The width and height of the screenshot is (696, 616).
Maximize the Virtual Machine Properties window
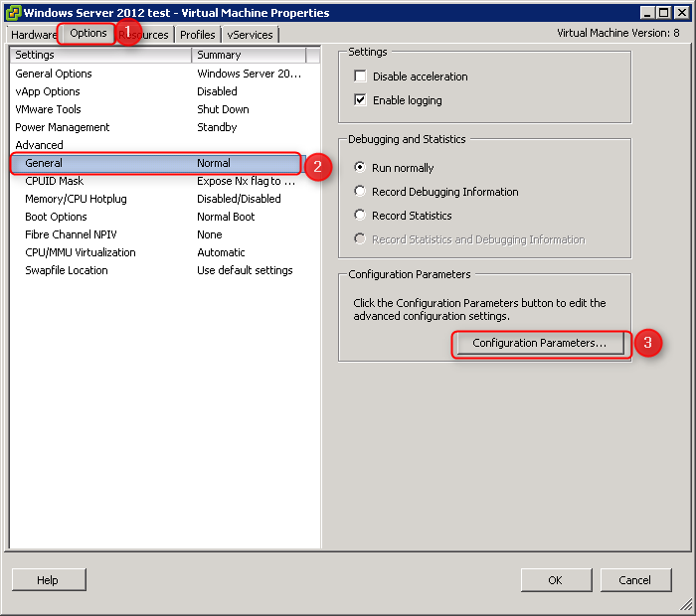[x=663, y=12]
